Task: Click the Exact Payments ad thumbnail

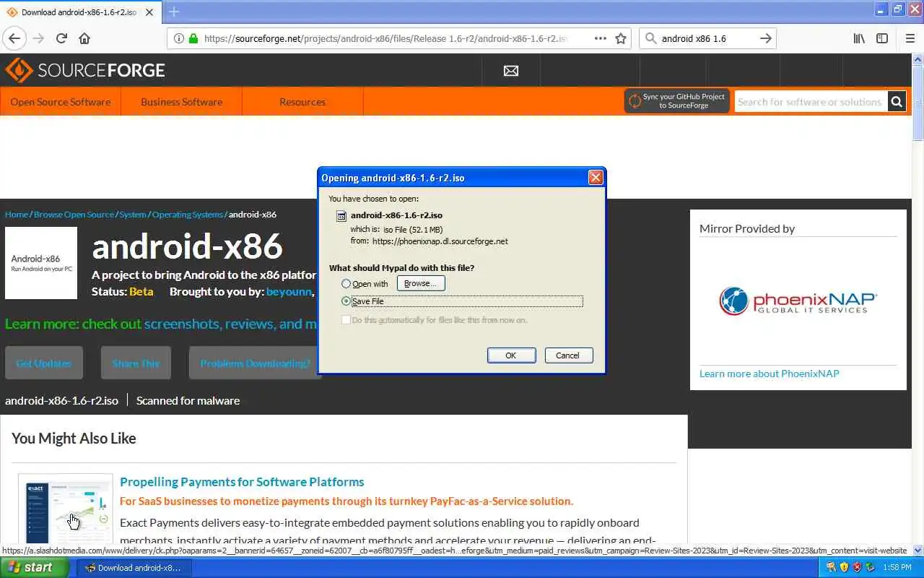Action: [x=66, y=509]
